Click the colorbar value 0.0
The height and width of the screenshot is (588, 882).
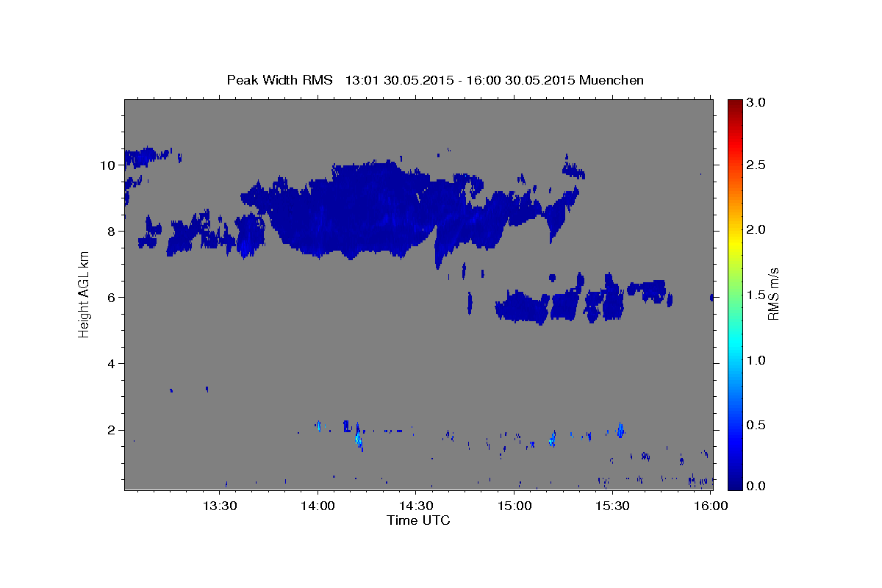point(757,486)
